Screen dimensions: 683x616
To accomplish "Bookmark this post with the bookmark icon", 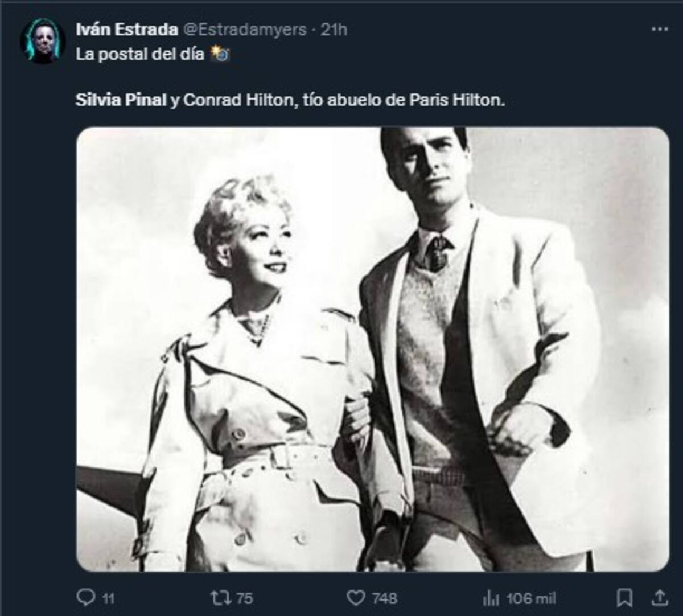I will (624, 597).
